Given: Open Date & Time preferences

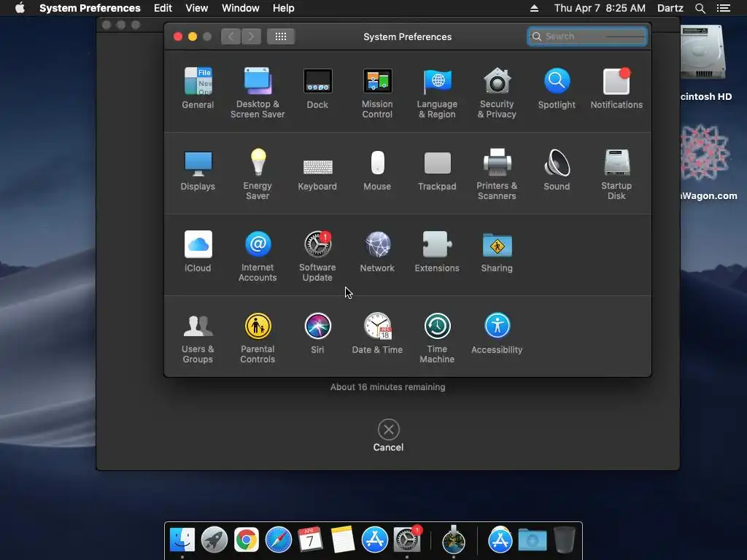Looking at the screenshot, I should (377, 333).
